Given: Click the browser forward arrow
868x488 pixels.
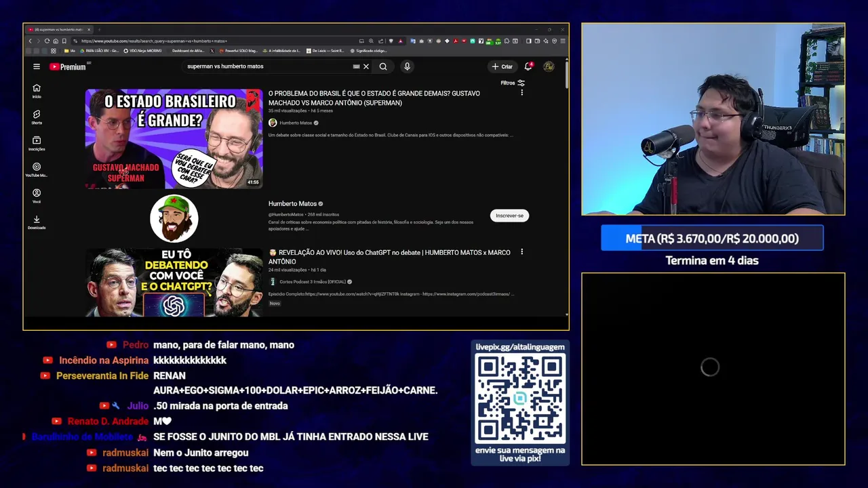Looking at the screenshot, I should [38, 41].
